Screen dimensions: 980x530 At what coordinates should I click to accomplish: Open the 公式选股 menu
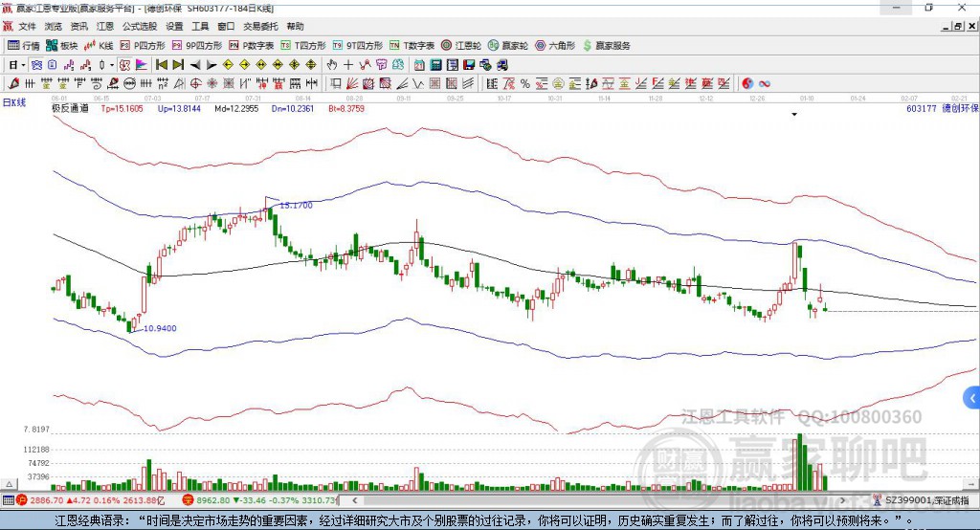click(x=140, y=26)
